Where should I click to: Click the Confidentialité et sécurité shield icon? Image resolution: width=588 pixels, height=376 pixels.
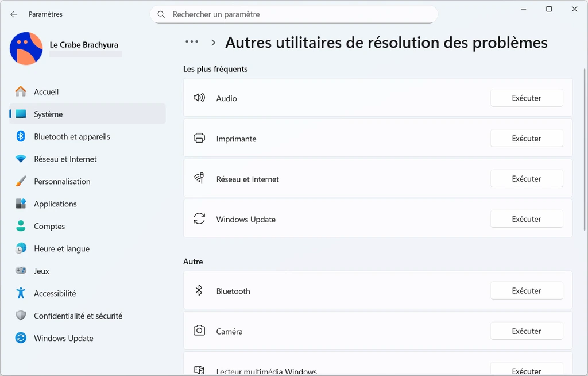pyautogui.click(x=21, y=316)
